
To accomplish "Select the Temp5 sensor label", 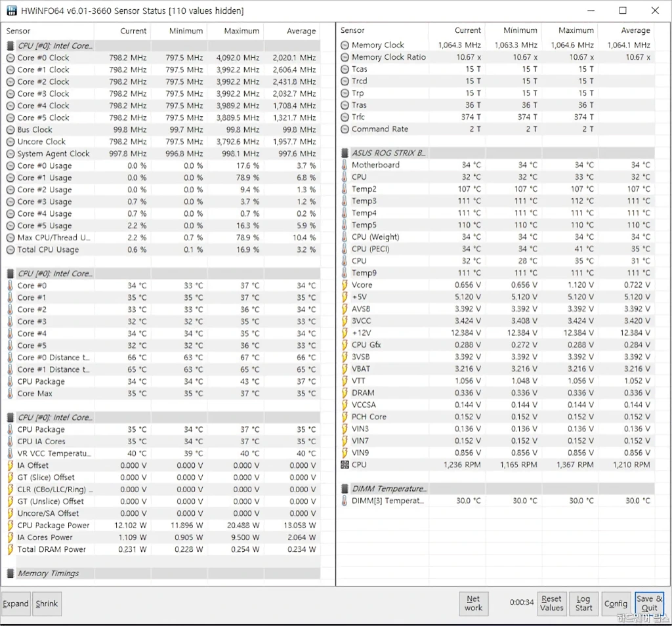I will click(364, 225).
